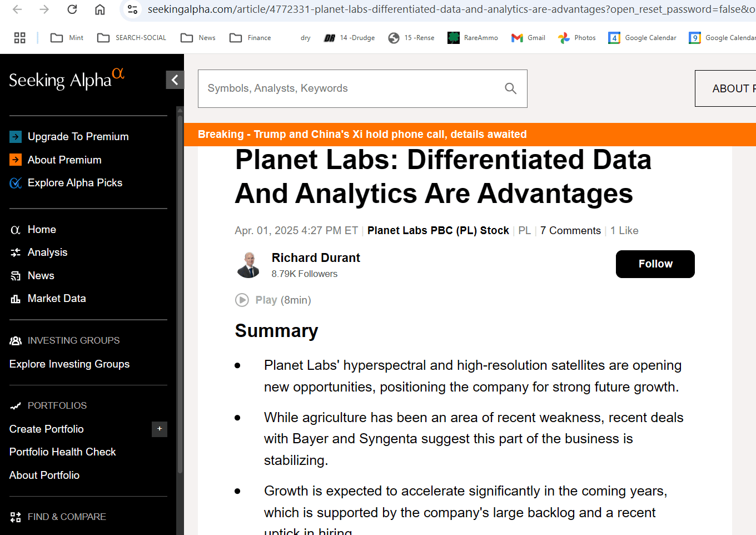
Task: Reload the page with refresh icon
Action: coord(72,9)
